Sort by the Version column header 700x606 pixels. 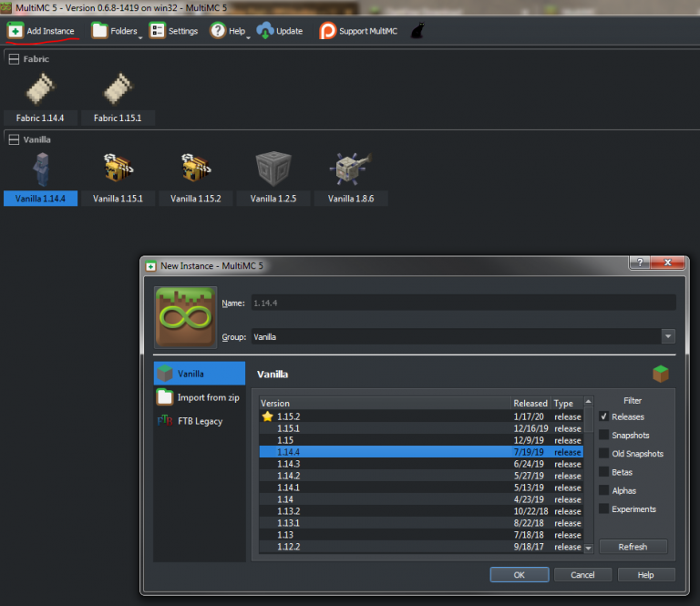coord(385,403)
